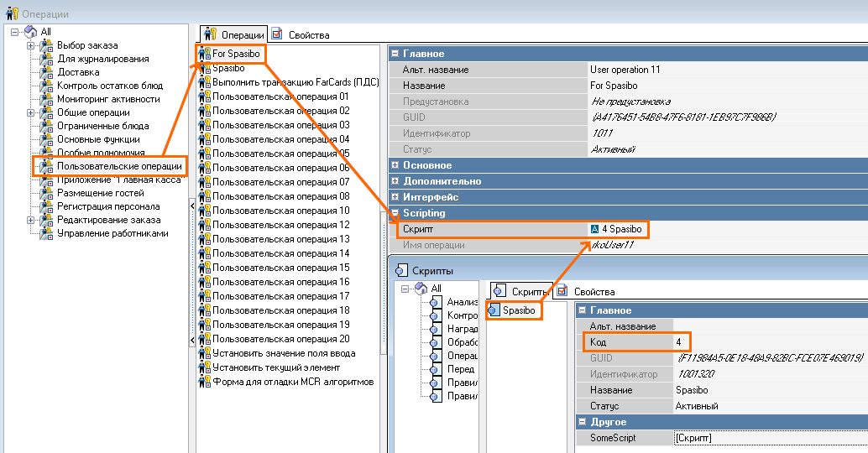Expand the Выбор заказа tree node
The image size is (868, 453).
[31, 45]
